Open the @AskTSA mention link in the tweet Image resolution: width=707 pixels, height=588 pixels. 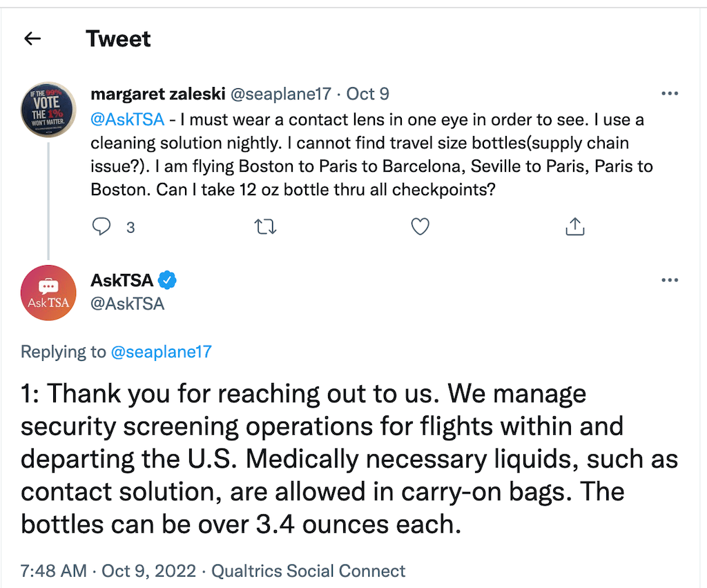click(127, 119)
